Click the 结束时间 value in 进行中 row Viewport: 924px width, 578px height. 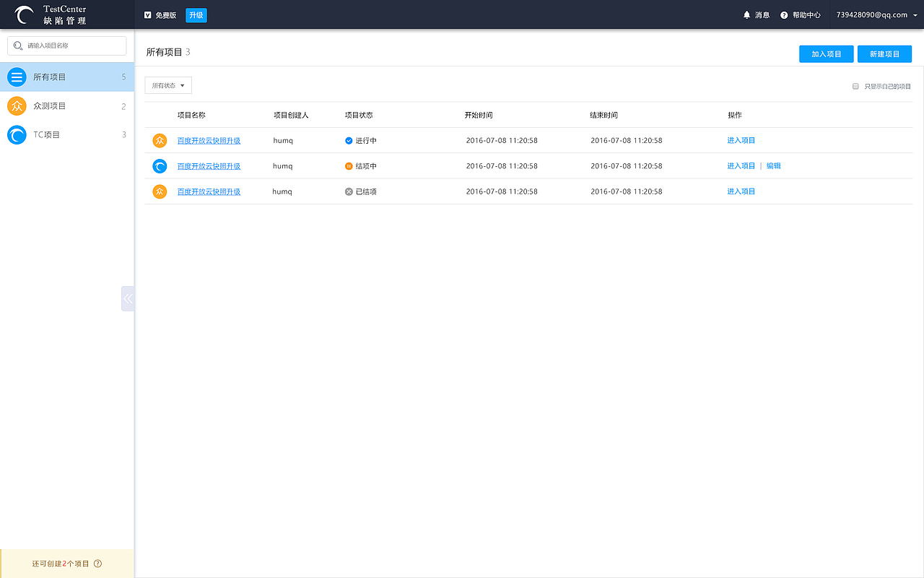pyautogui.click(x=627, y=140)
